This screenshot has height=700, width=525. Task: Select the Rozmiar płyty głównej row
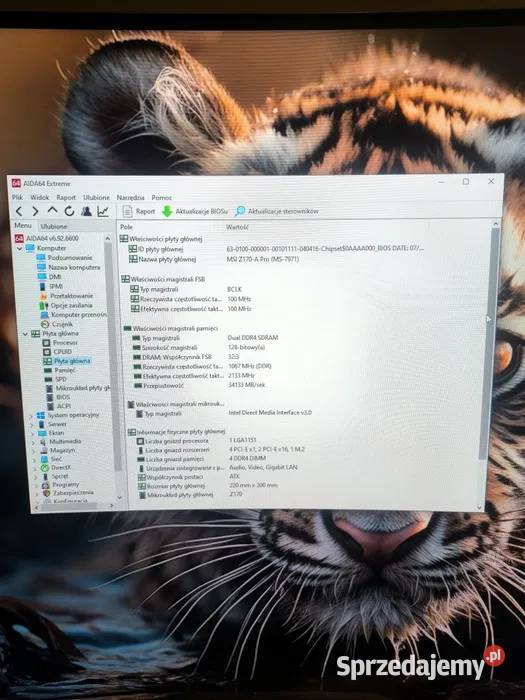[x=208, y=485]
